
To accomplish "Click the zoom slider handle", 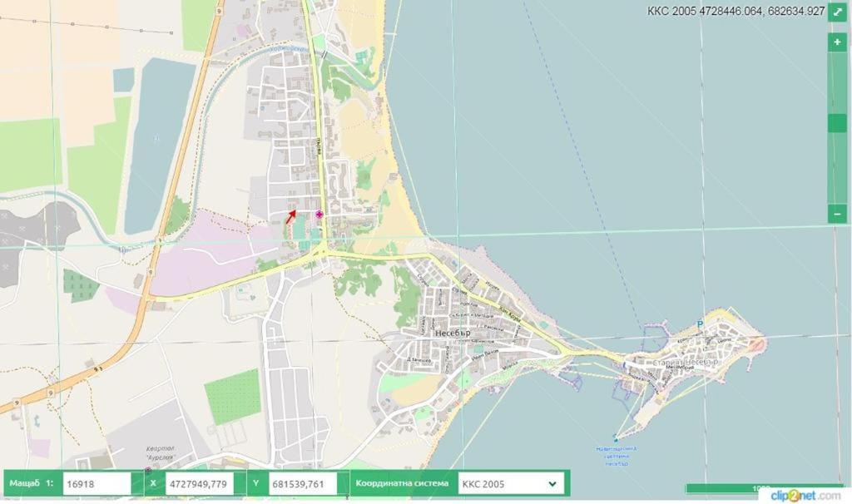I will pos(837,123).
